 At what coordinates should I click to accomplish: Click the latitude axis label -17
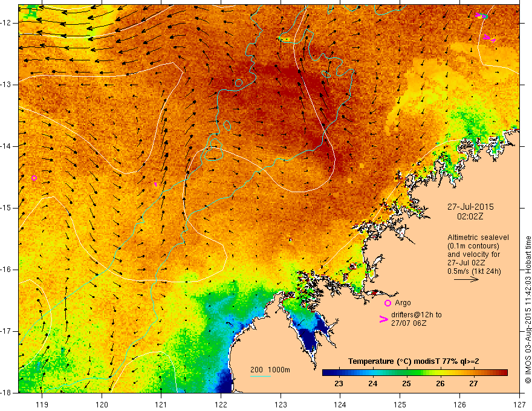click(6, 331)
